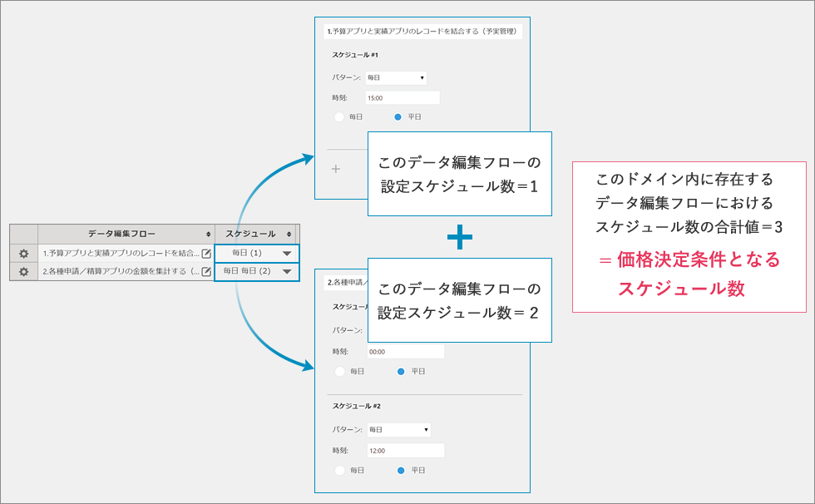Select 毎日 radio under the 12:00 schedule

(x=339, y=470)
